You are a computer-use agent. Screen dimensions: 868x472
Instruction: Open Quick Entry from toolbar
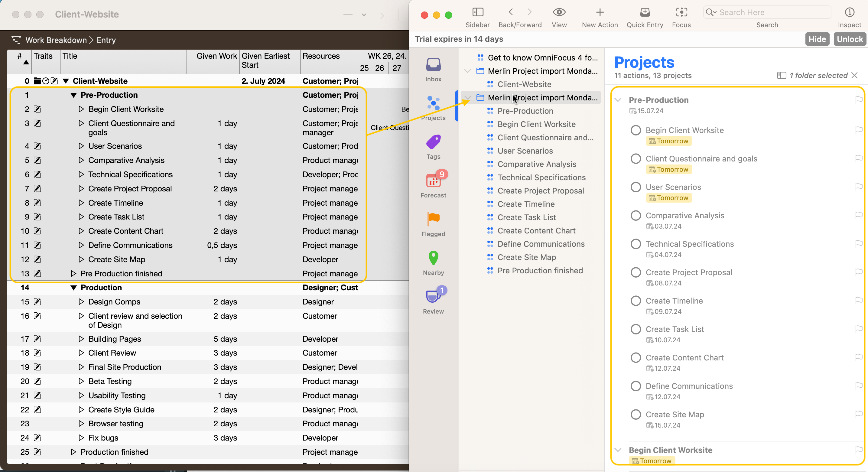point(645,12)
